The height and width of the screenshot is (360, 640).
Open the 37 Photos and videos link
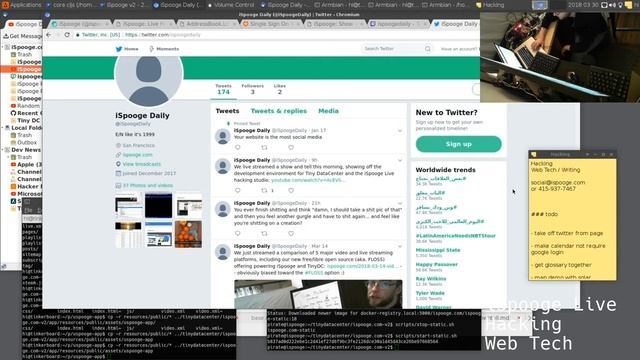click(x=148, y=185)
